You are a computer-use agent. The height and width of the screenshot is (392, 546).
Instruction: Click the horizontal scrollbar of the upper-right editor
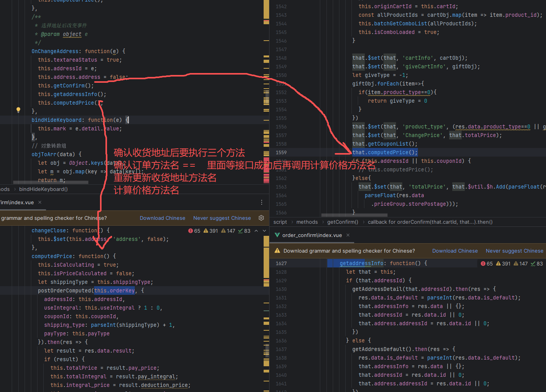click(354, 215)
